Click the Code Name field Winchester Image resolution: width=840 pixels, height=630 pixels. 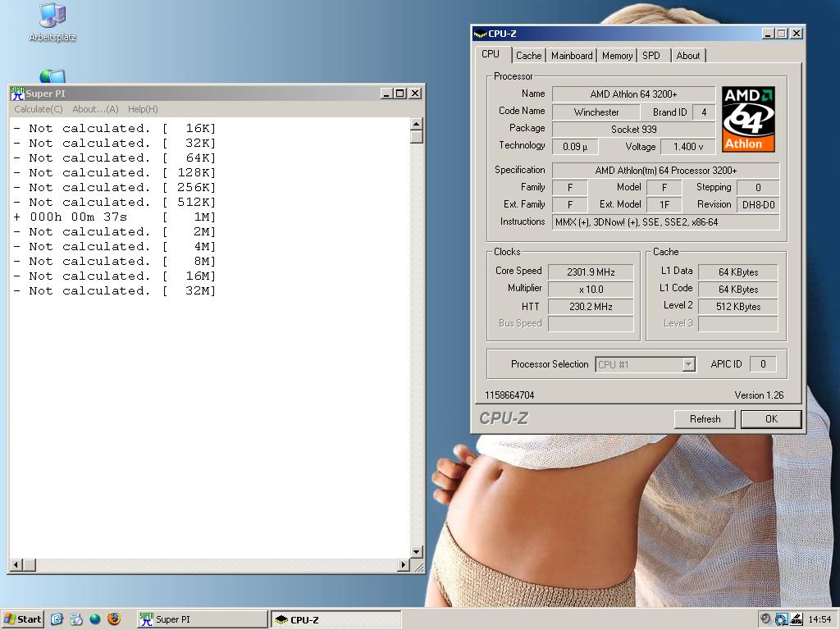596,112
